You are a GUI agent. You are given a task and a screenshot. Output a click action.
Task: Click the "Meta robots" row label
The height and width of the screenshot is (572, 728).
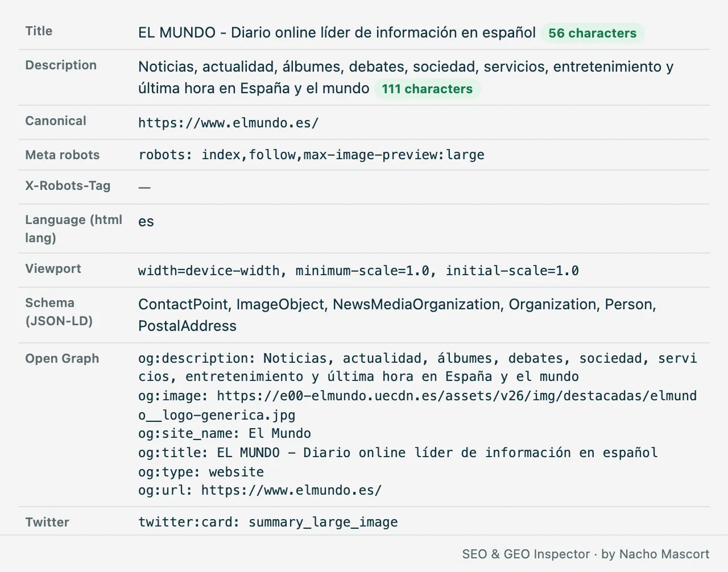point(63,155)
